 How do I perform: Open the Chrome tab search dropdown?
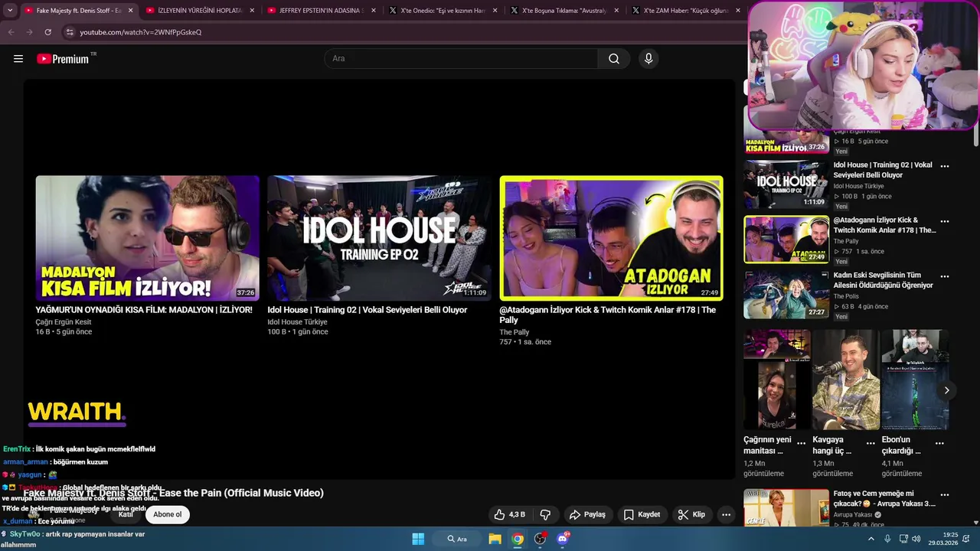(10, 11)
